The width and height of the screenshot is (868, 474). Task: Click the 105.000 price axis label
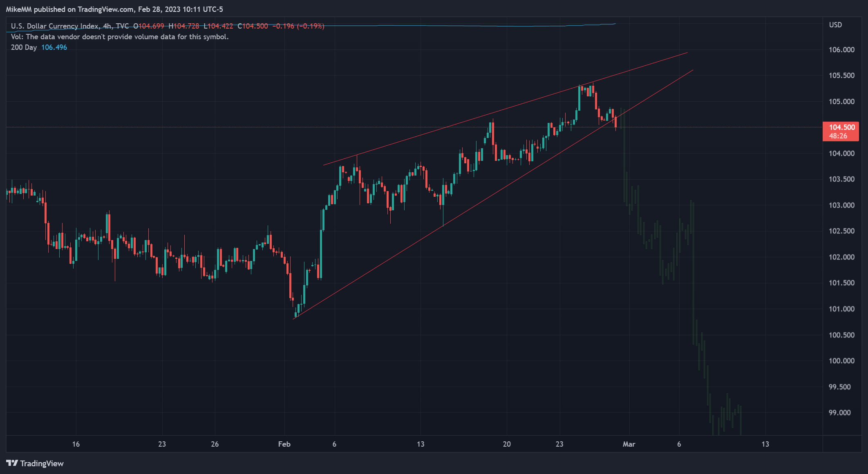click(x=841, y=102)
